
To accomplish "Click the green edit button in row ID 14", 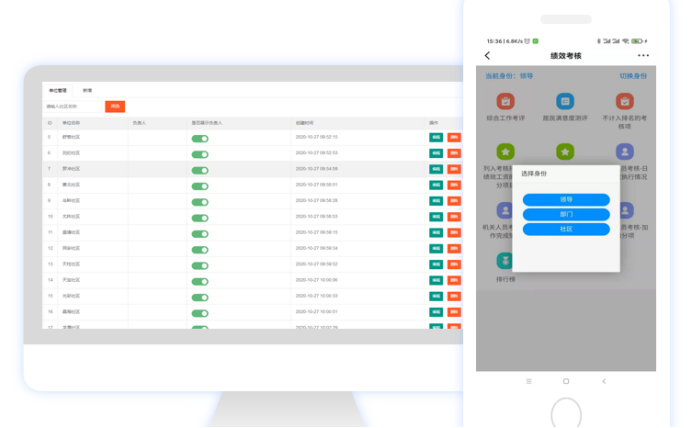I will (x=436, y=280).
